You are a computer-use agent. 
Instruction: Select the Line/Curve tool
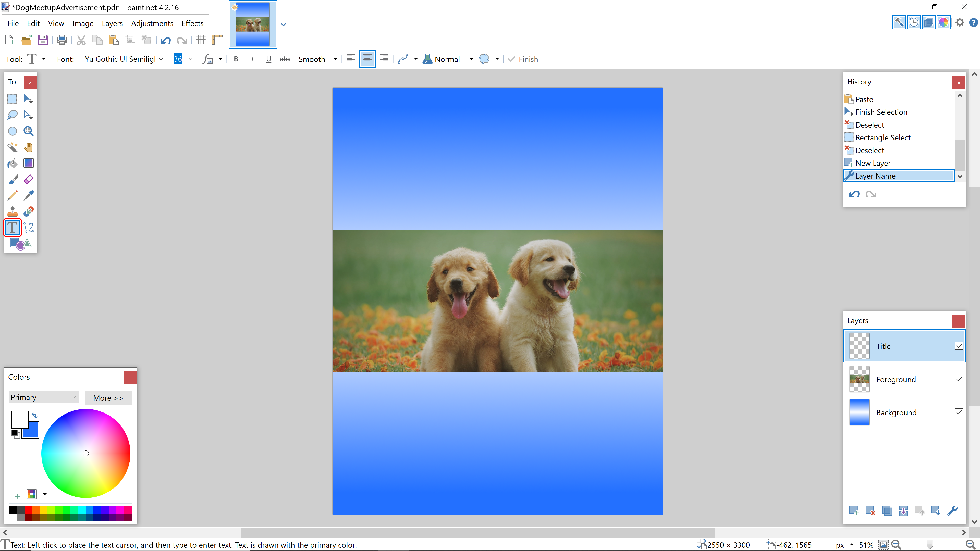(x=29, y=228)
